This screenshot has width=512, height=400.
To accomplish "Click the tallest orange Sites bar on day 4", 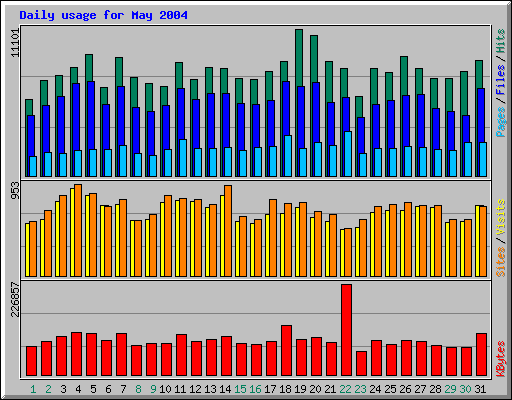I will pyautogui.click(x=78, y=230).
